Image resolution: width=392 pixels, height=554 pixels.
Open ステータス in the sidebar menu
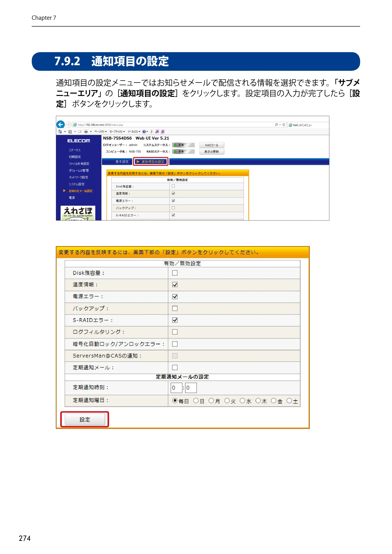coord(75,150)
